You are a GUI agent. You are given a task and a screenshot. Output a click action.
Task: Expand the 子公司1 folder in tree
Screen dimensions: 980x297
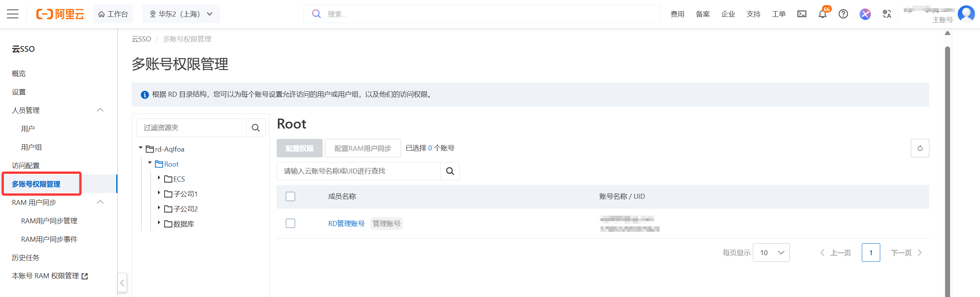point(159,193)
